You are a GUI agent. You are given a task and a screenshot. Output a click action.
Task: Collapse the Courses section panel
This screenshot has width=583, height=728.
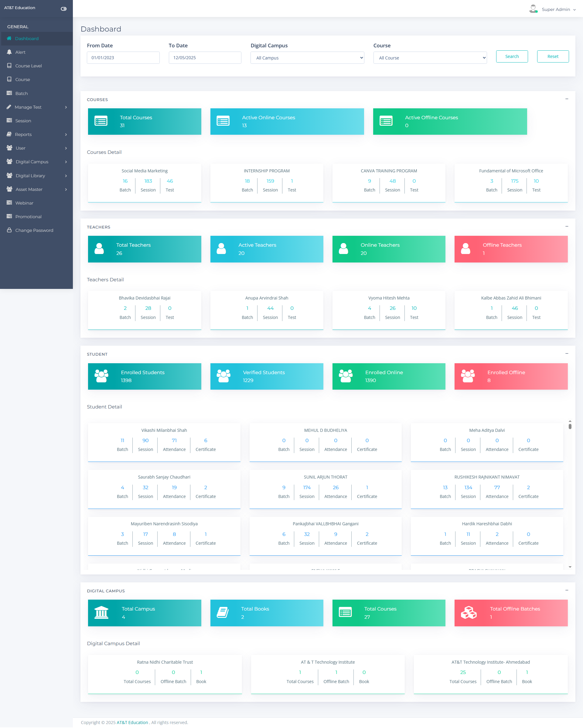click(567, 99)
